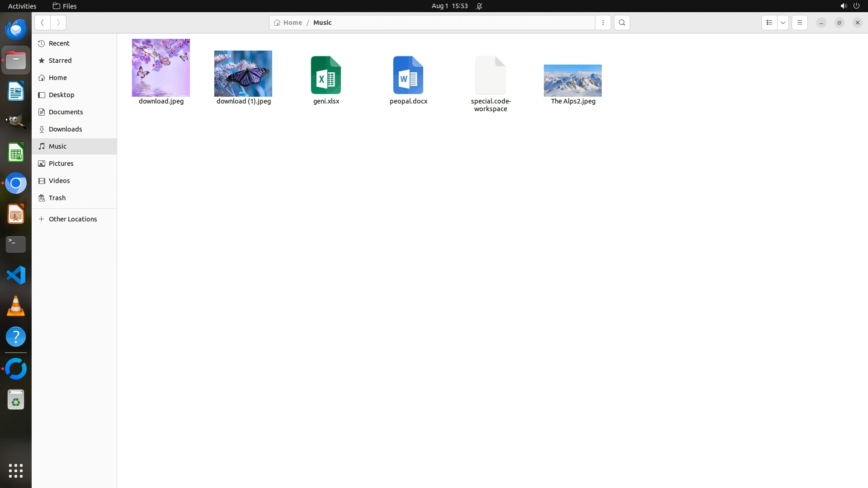Click the download.jpeg thumbnail
The width and height of the screenshot is (868, 488).
coord(161,68)
